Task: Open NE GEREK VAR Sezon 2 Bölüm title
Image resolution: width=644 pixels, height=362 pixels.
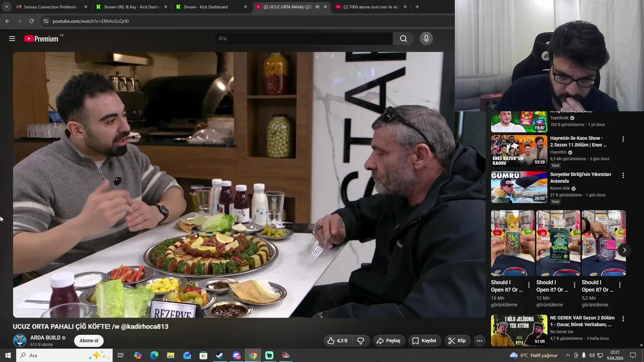Action: tap(582, 321)
